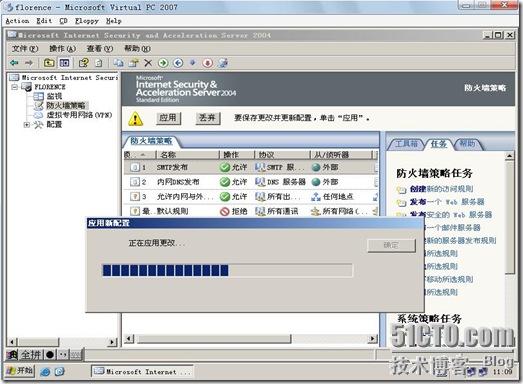Click the 开始 Start button
523x384 pixels.
(20, 370)
